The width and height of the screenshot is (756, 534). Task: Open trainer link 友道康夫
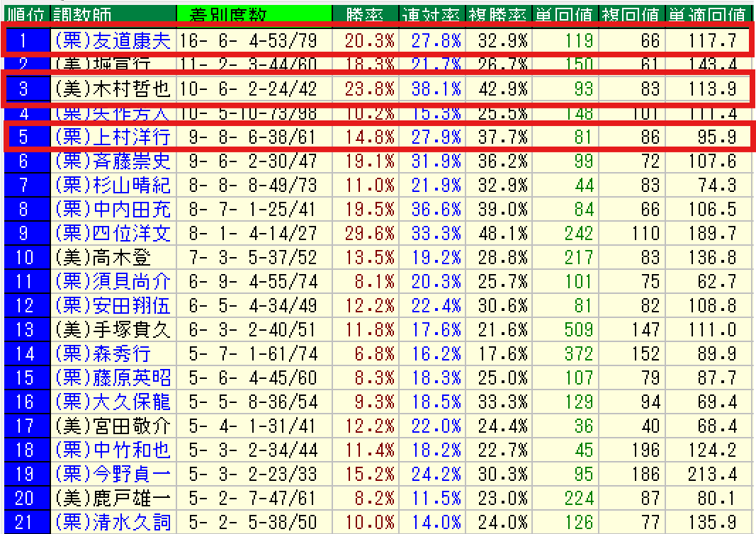coord(112,40)
